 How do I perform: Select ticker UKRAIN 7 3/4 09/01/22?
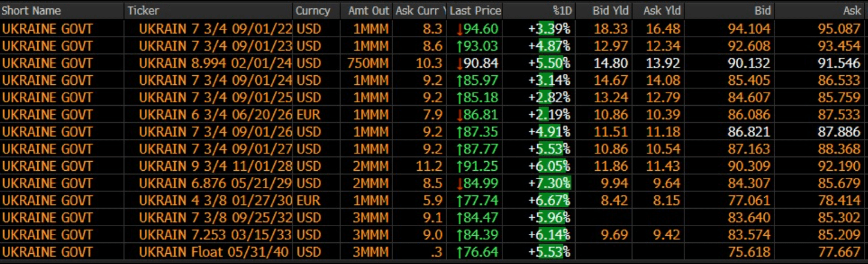point(215,28)
